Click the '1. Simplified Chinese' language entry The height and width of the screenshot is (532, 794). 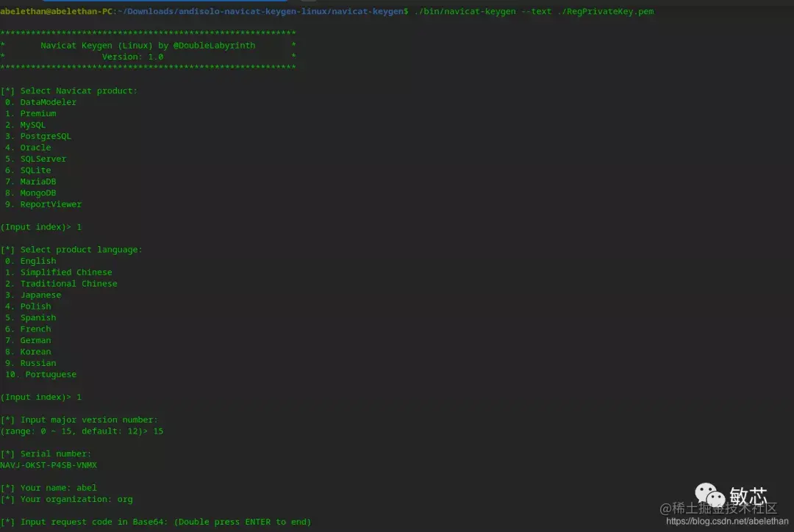coord(59,273)
